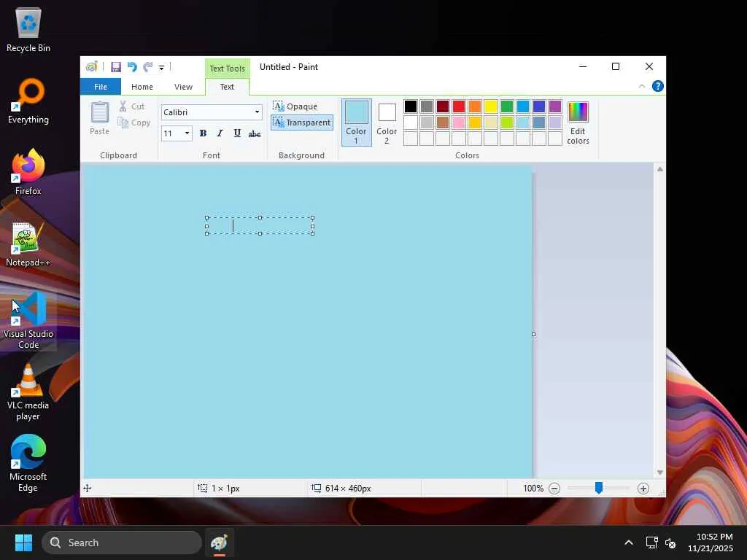The image size is (747, 560).
Task: Zoom in with the plus button
Action: (x=643, y=489)
